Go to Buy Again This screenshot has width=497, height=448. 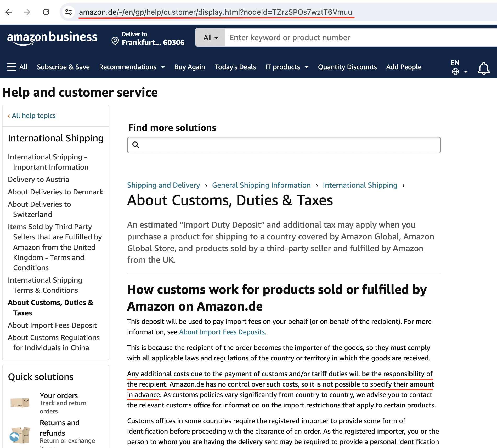(190, 67)
